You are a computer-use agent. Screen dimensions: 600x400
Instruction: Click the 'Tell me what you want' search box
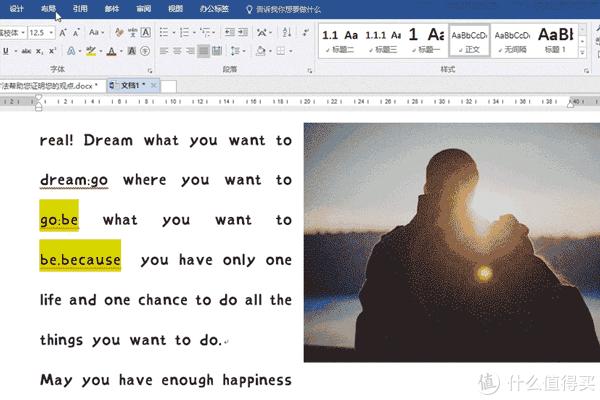point(283,9)
